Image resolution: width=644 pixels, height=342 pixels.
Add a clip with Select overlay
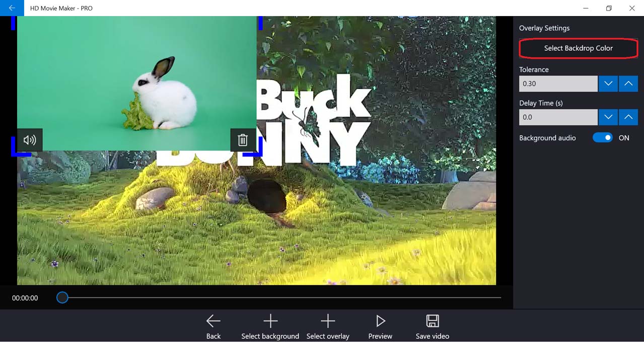pyautogui.click(x=328, y=326)
